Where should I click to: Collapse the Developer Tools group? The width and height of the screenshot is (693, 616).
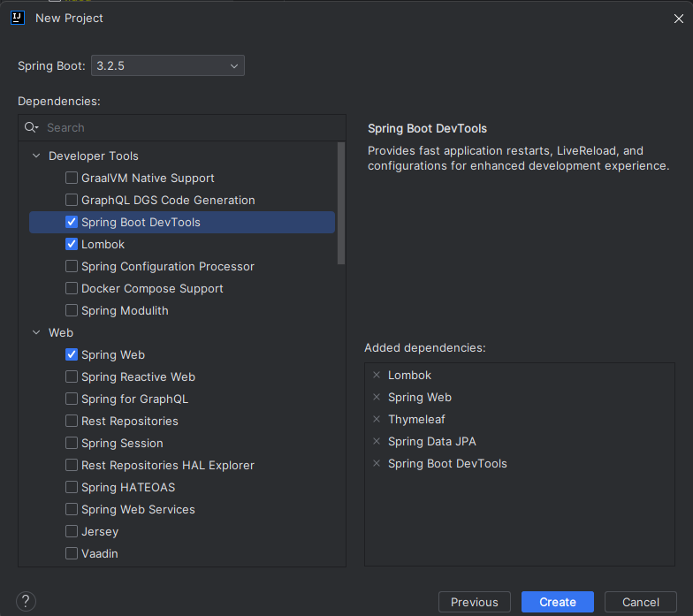(x=37, y=156)
